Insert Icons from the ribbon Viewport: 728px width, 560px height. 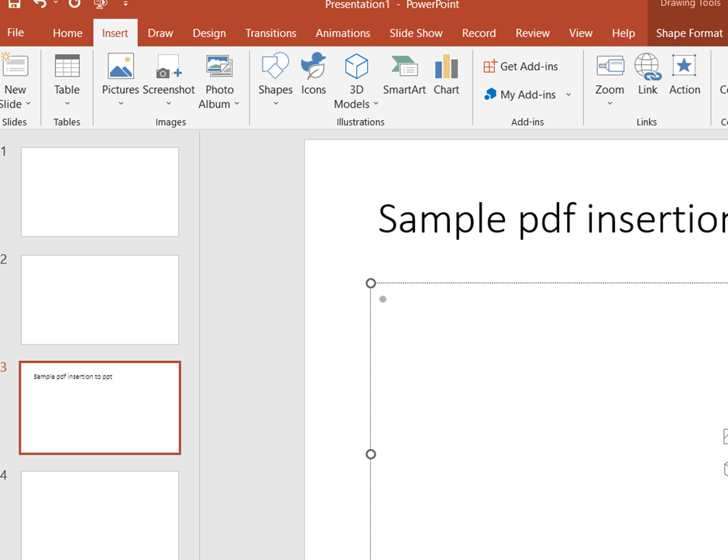(x=314, y=74)
